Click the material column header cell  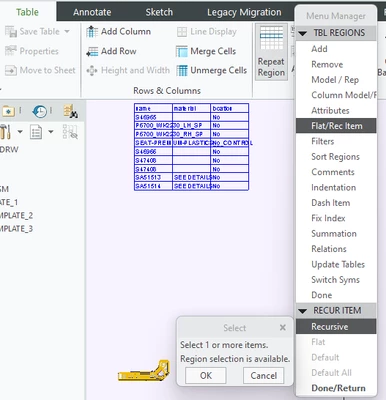[x=192, y=108]
